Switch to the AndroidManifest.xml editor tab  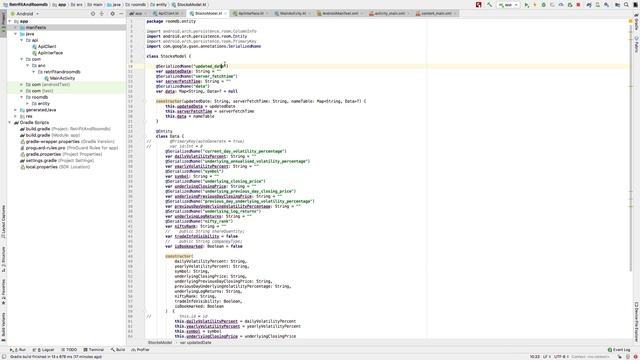[x=339, y=13]
